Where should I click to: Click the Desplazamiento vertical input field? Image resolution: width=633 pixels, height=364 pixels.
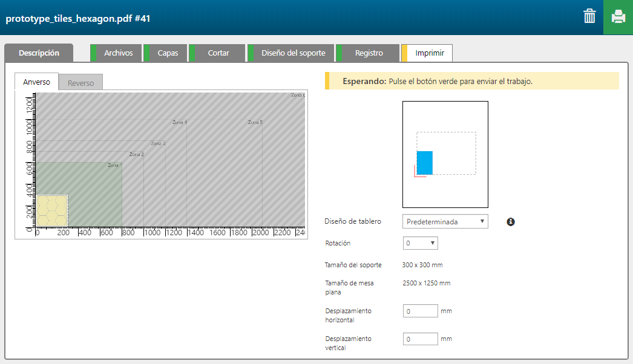coord(420,339)
